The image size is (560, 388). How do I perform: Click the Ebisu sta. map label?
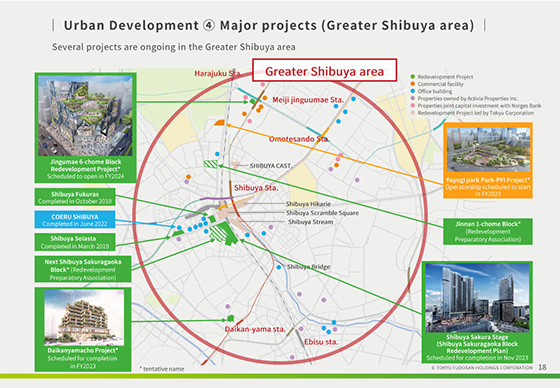[x=321, y=342]
